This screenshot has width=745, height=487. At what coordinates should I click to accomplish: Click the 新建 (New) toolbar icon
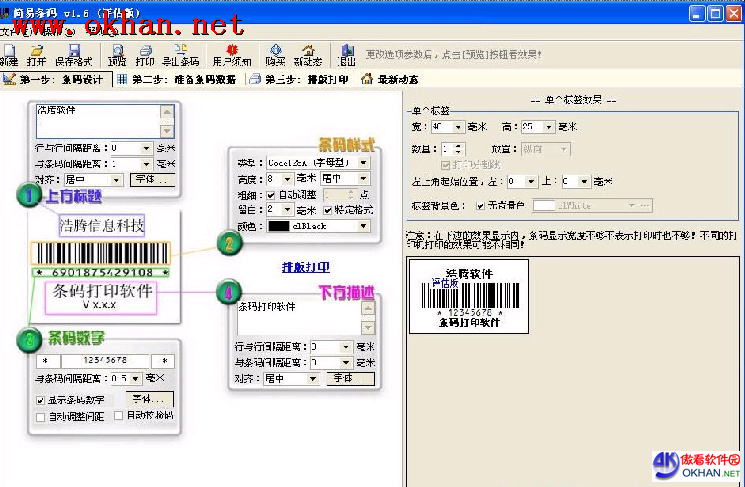[9, 55]
